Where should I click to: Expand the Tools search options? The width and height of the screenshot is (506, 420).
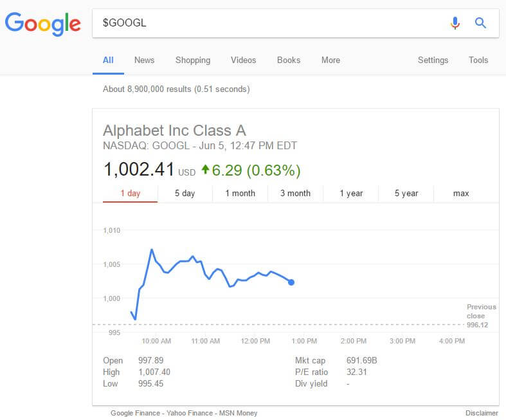pyautogui.click(x=478, y=60)
